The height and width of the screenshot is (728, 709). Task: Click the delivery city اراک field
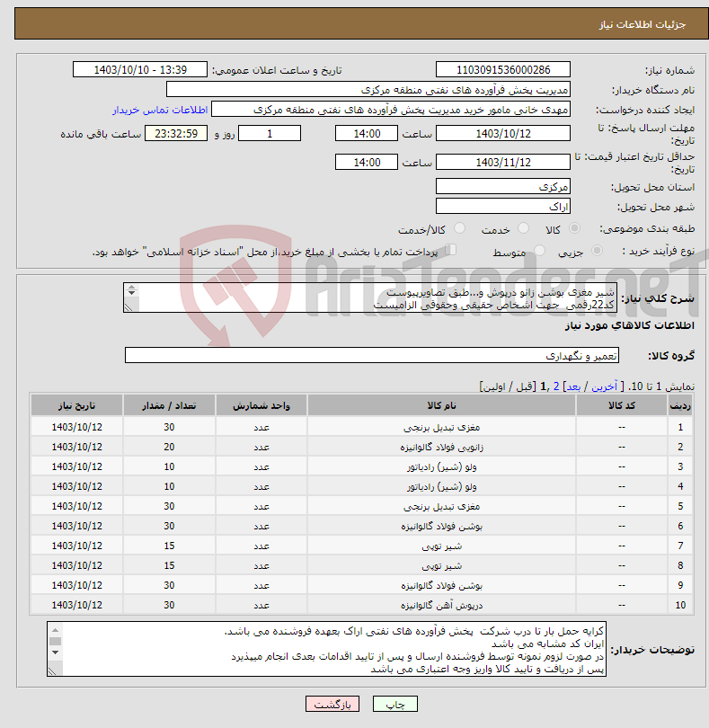coord(503,206)
